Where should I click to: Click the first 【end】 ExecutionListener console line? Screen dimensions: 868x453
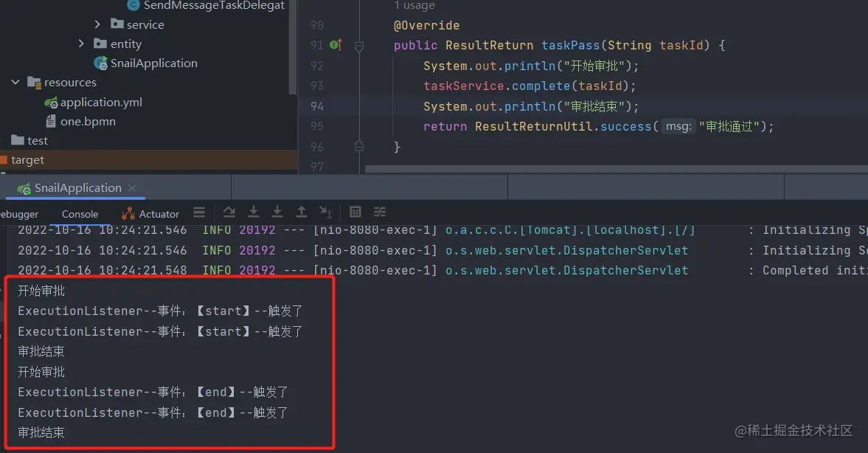[153, 392]
